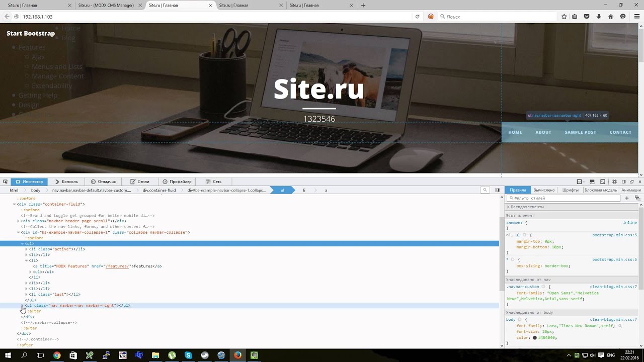Save the page to Pocket
Viewport: 644px width, 362px height.
(587, 17)
